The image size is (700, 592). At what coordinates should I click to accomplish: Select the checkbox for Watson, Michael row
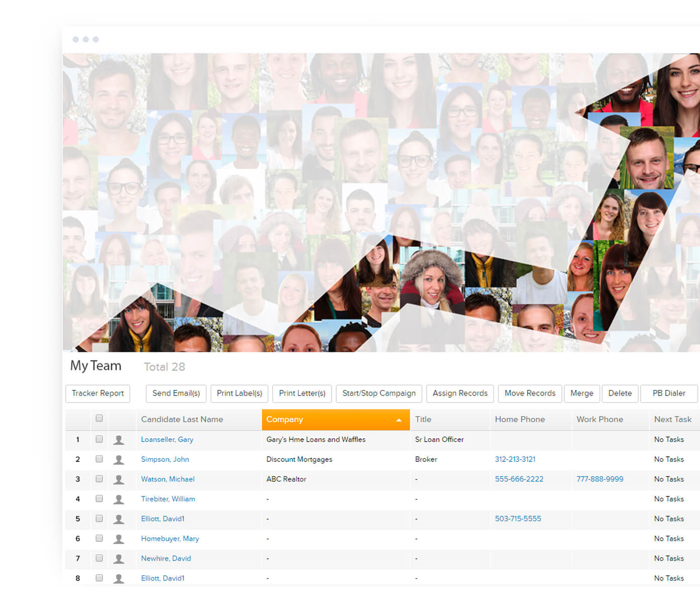(99, 479)
